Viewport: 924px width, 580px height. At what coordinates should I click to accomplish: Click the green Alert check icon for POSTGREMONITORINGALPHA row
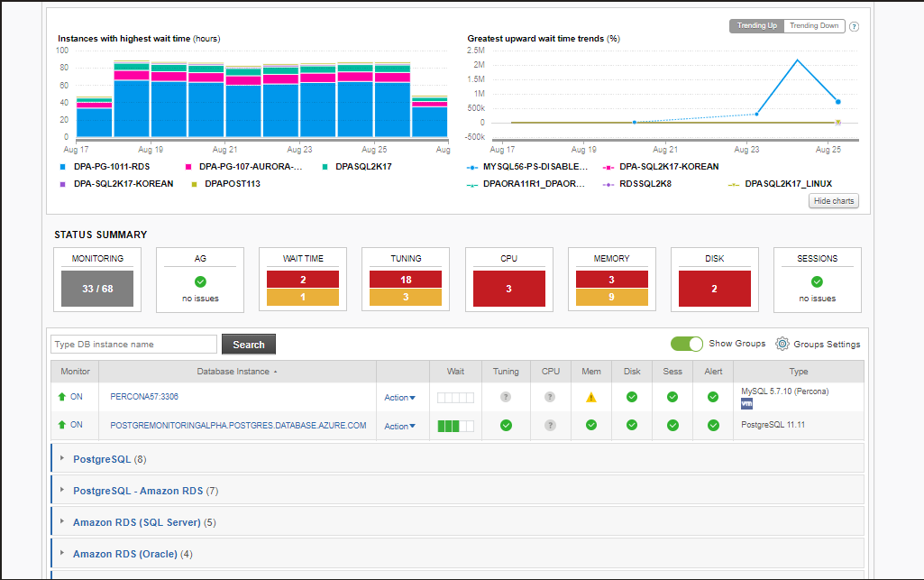pos(712,425)
